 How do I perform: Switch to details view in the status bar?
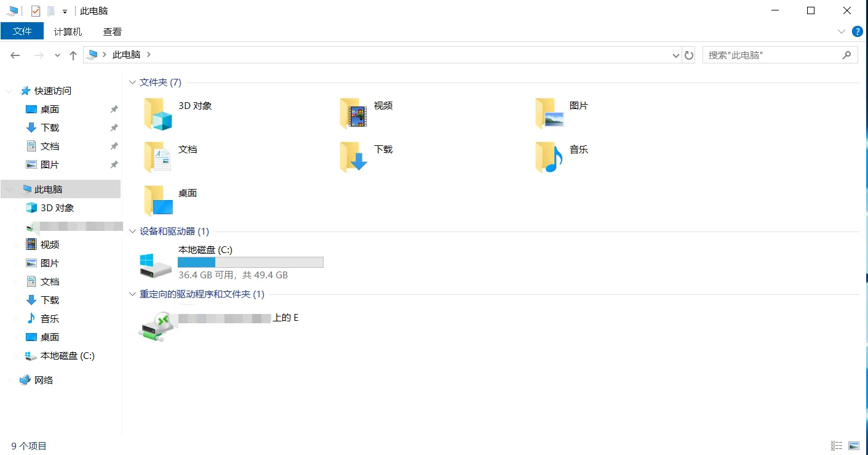coord(837,445)
